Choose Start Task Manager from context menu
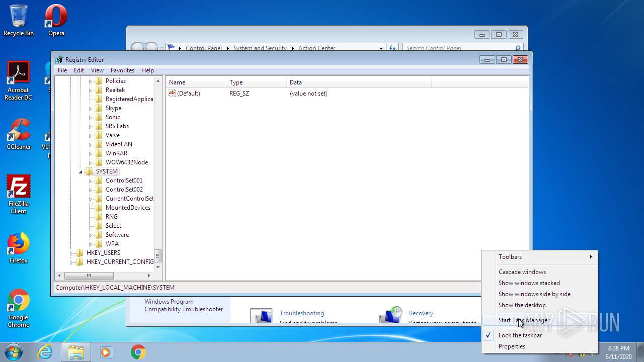Viewport: 644px width, 362px height. pyautogui.click(x=540, y=320)
